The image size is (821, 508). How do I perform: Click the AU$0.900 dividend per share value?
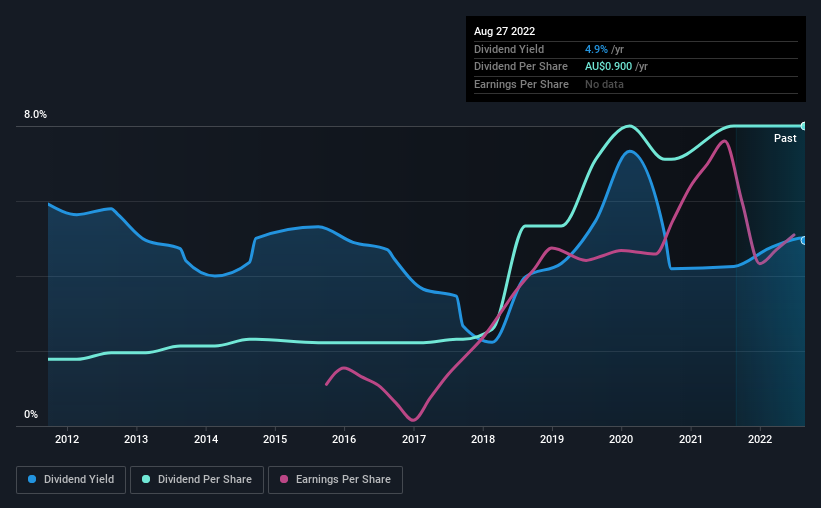click(608, 67)
